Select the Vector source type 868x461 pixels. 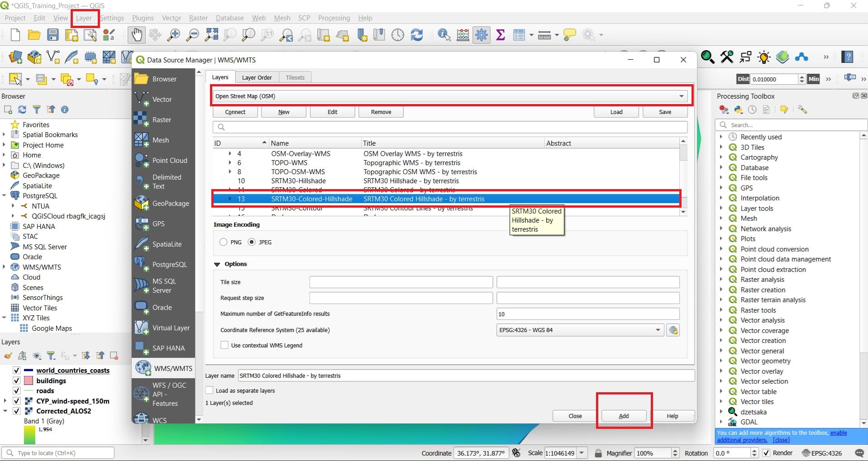[163, 99]
